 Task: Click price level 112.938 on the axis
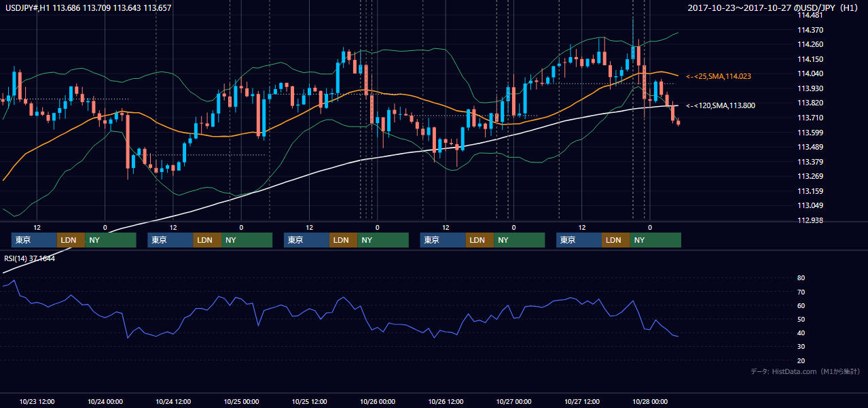coord(810,220)
